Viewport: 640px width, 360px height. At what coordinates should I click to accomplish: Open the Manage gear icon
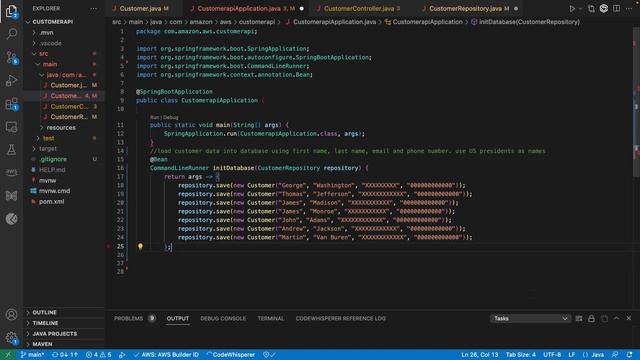click(11, 337)
